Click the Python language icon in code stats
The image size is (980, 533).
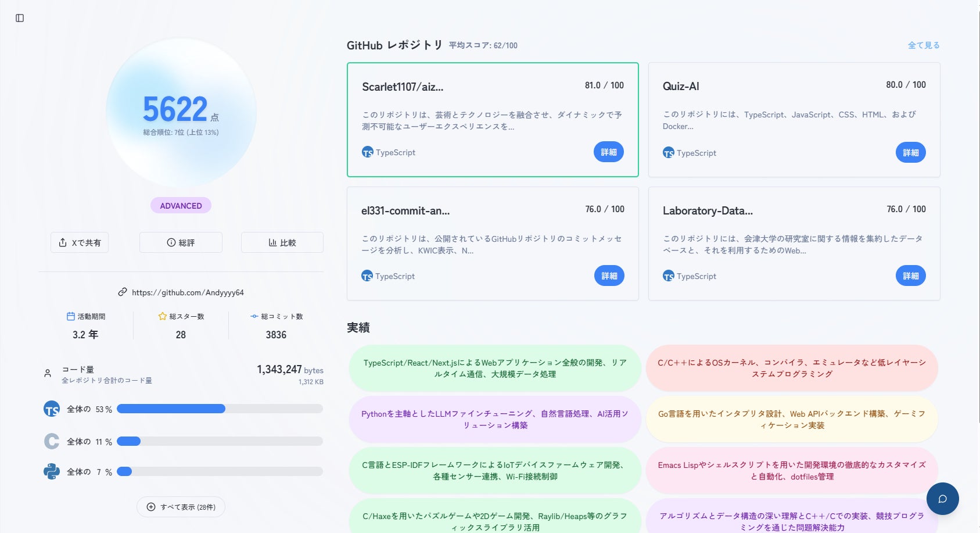[52, 471]
